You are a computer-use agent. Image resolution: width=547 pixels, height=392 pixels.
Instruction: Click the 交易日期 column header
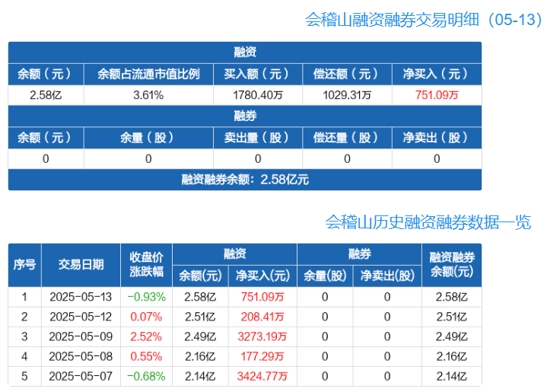click(x=81, y=265)
